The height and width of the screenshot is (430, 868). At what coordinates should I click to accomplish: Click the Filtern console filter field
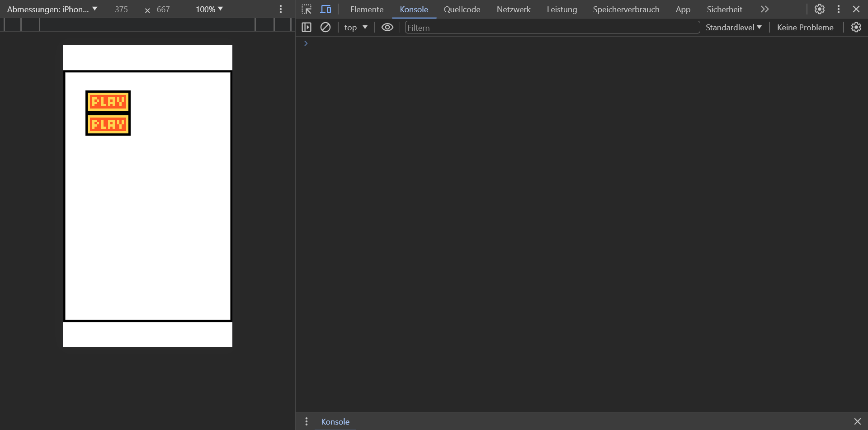[x=552, y=27]
